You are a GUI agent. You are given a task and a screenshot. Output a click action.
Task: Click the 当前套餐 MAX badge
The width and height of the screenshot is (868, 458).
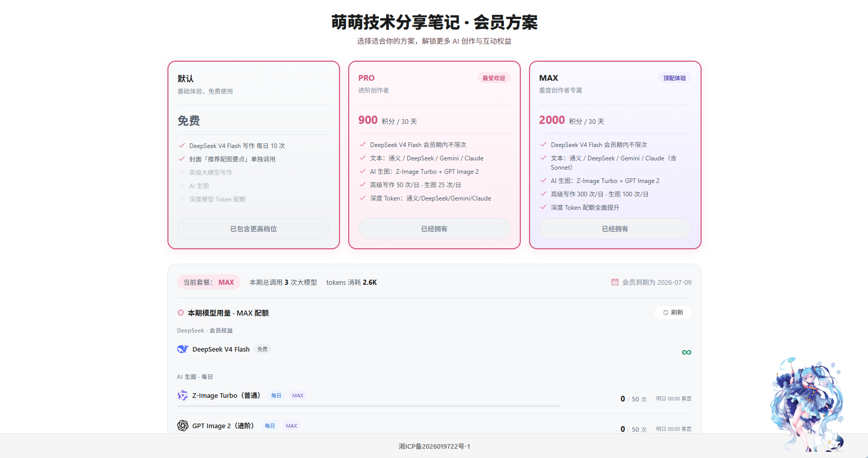(209, 282)
